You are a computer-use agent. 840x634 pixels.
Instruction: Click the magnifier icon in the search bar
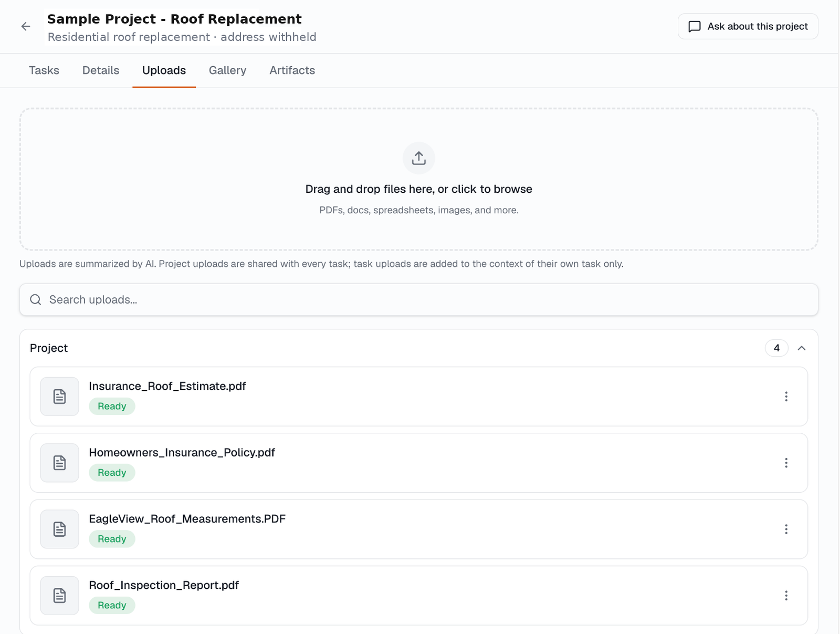click(x=36, y=299)
